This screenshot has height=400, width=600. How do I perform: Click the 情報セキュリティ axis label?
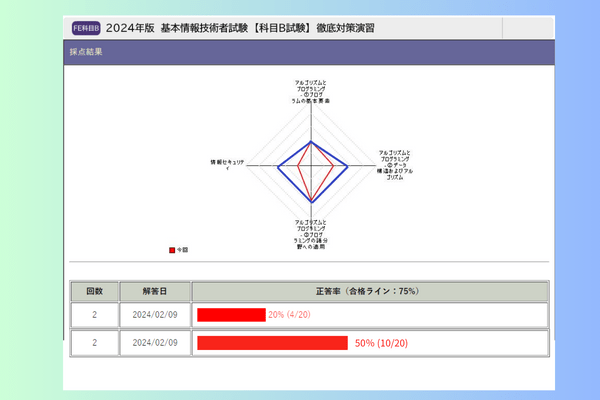226,164
